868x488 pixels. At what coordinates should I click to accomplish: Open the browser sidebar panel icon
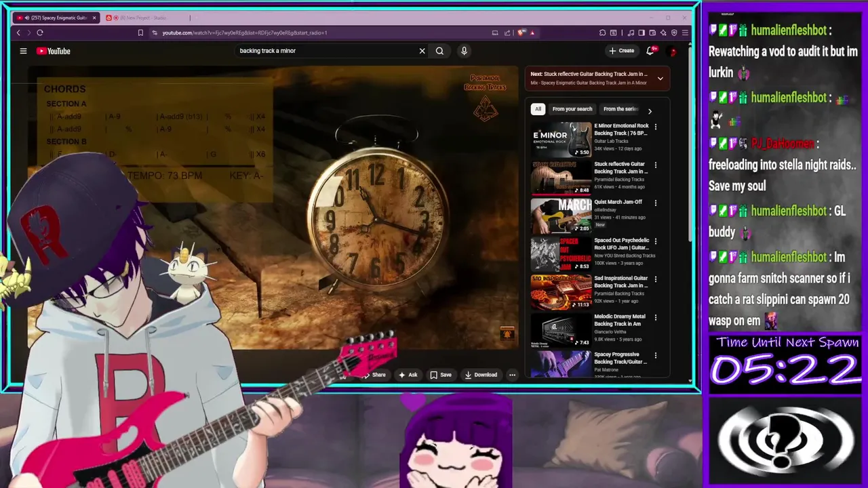642,33
